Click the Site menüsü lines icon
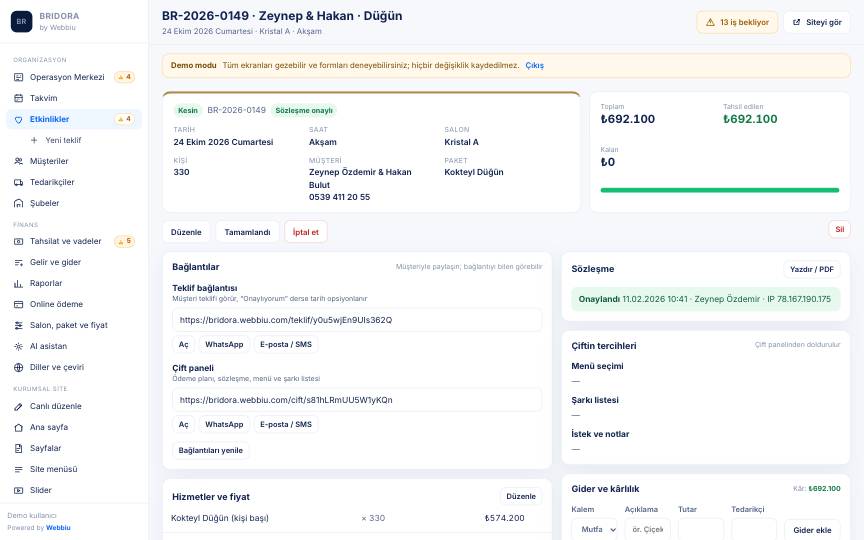 click(18, 469)
